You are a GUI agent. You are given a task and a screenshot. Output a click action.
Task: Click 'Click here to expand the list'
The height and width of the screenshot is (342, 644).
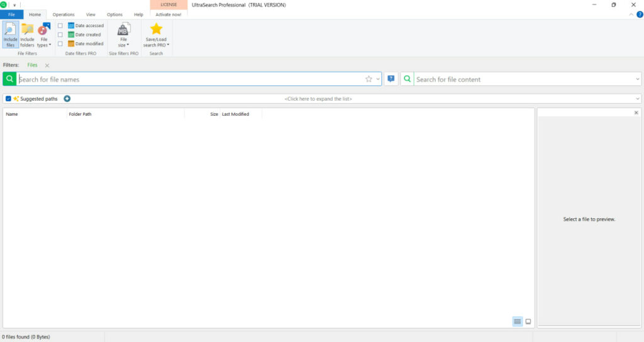click(318, 99)
